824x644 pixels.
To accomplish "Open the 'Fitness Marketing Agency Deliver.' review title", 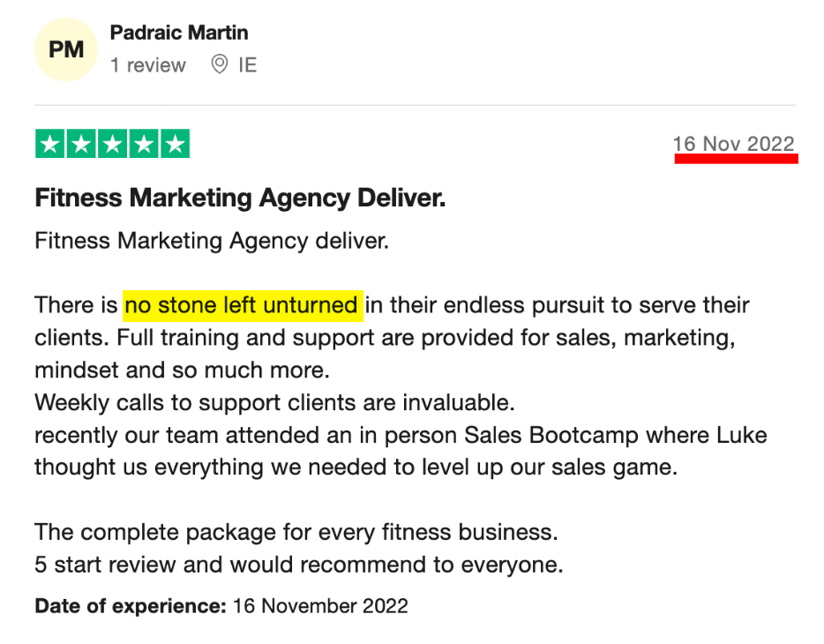I will (x=240, y=198).
